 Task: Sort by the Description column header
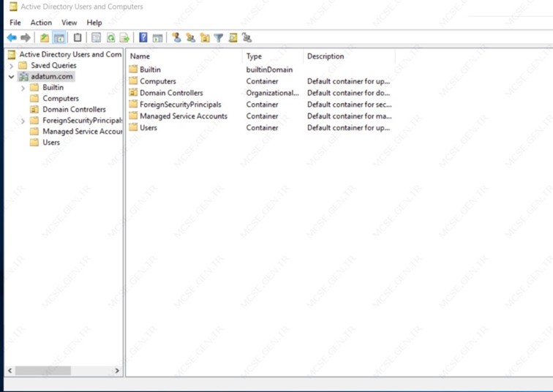tap(350, 56)
